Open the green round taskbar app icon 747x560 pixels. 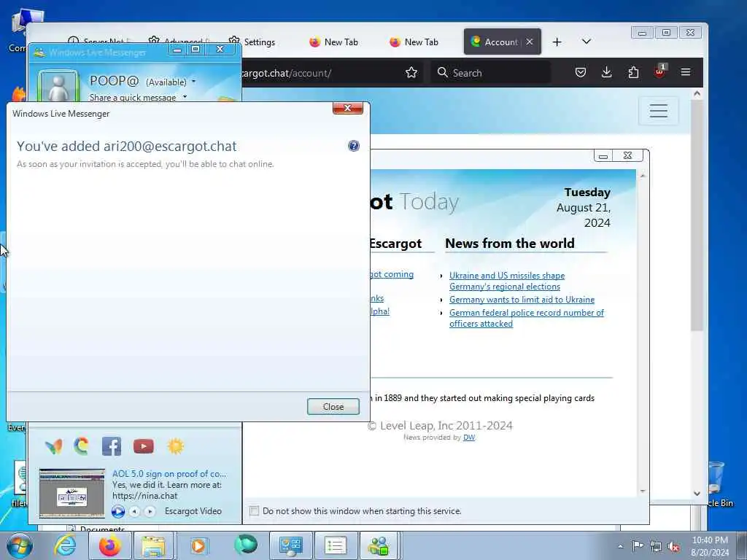[x=245, y=545]
